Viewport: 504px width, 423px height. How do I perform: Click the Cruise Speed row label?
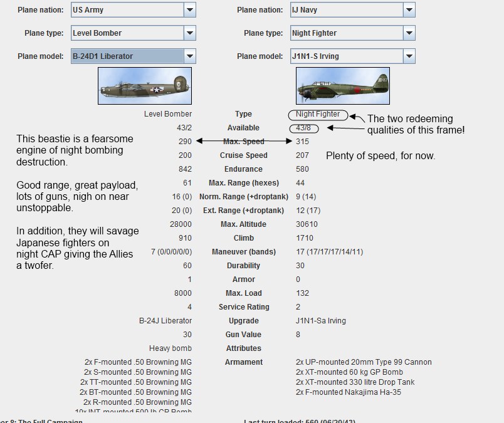click(244, 155)
